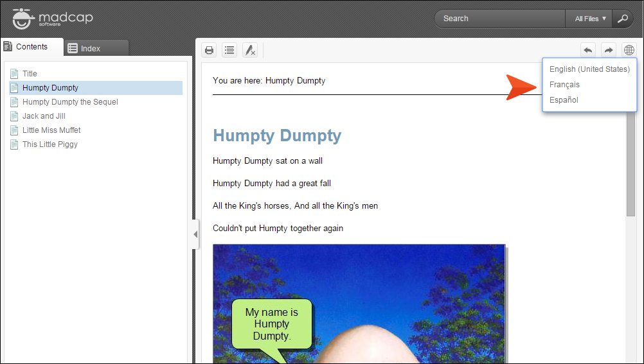Click the Humpty Dumpty egg image
The width and height of the screenshot is (644, 364).
(359, 304)
